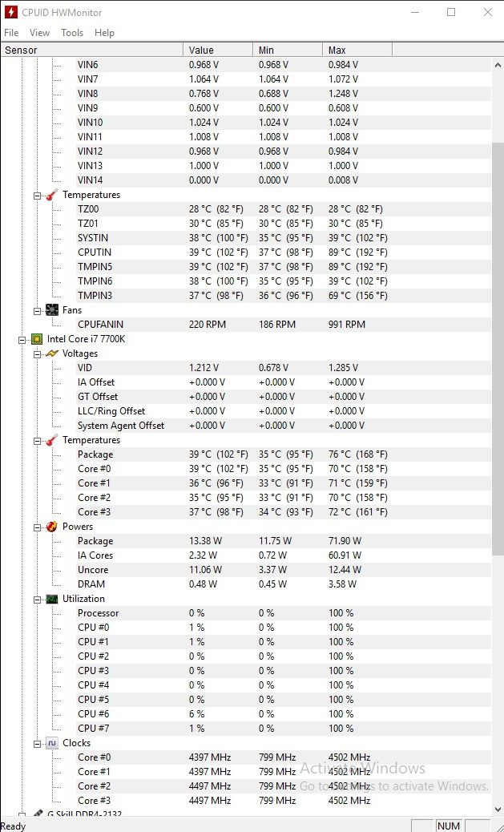The image size is (504, 832).
Task: Click the HWMonitor app icon in title bar
Action: click(x=11, y=13)
